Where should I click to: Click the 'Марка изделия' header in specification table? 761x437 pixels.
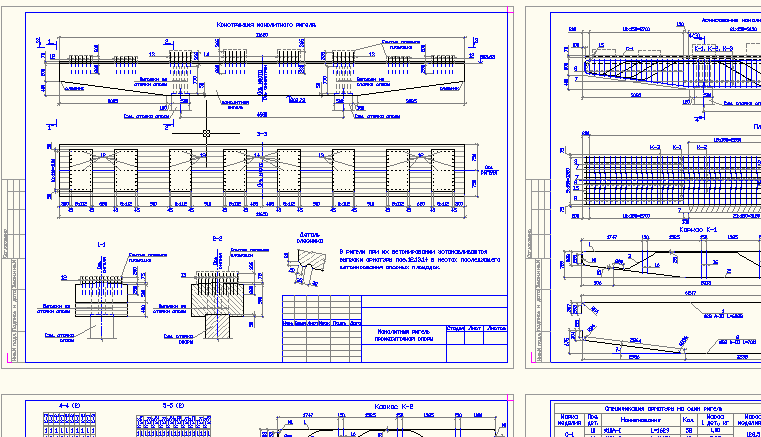(x=569, y=420)
